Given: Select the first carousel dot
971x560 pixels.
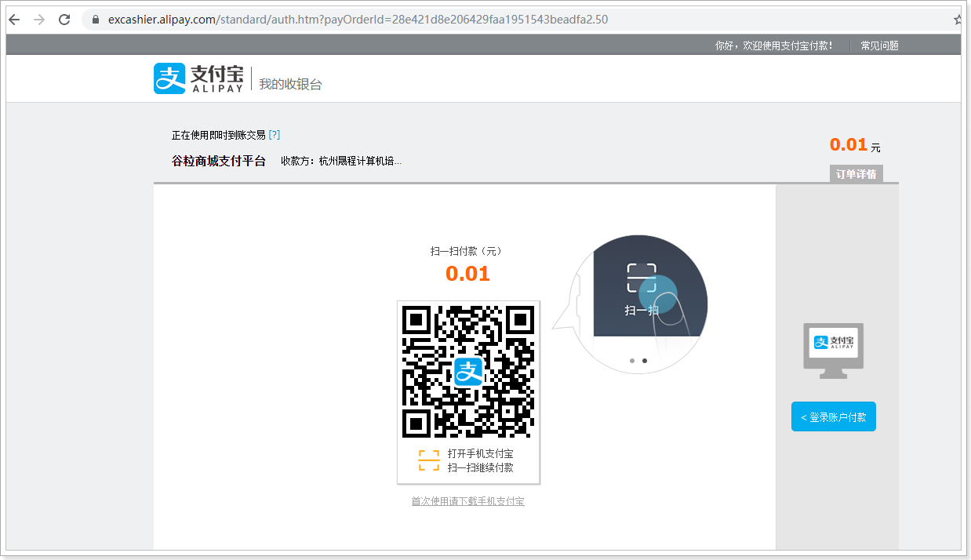Looking at the screenshot, I should click(632, 361).
